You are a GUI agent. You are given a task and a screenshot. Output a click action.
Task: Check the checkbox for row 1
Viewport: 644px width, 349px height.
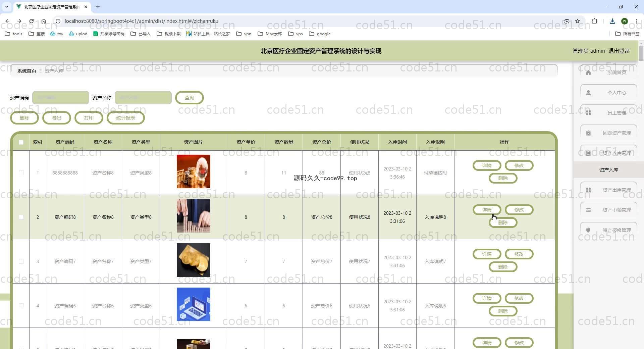click(x=21, y=173)
